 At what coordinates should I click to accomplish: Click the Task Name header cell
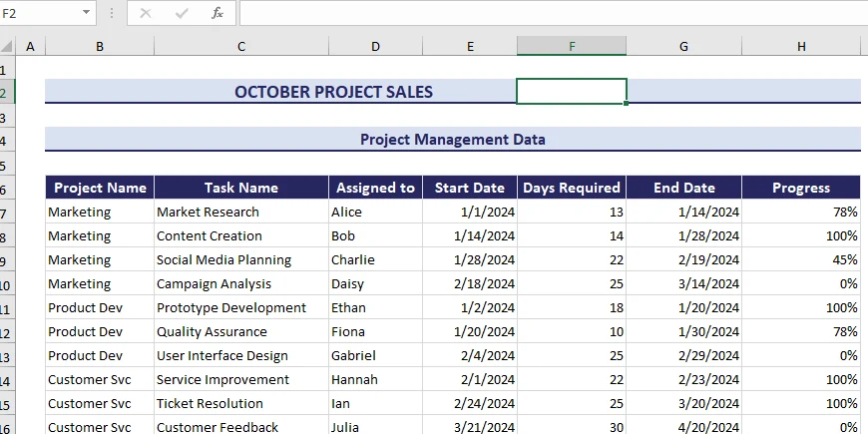click(x=241, y=188)
